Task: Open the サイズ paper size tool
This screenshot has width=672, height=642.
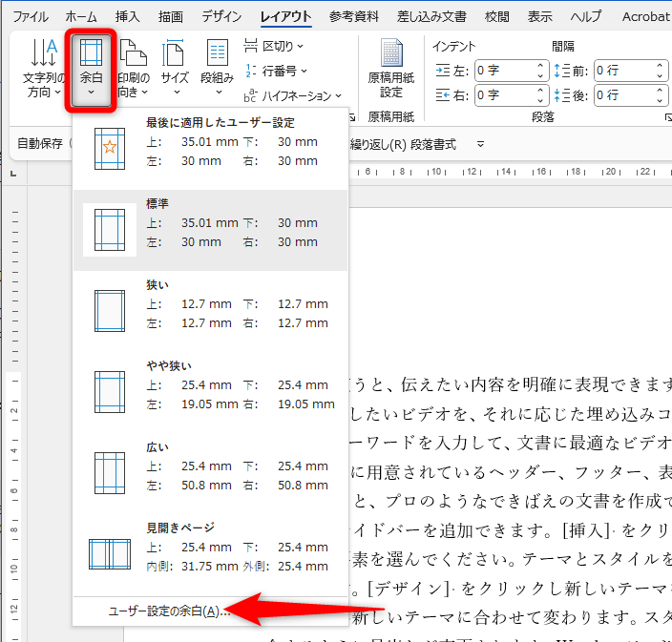Action: pos(175,69)
